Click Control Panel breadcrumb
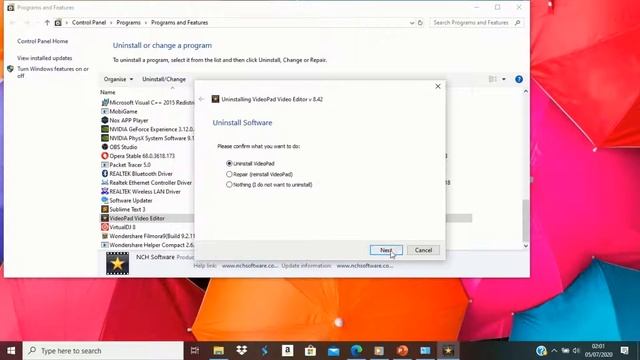The image size is (640, 360). point(89,22)
